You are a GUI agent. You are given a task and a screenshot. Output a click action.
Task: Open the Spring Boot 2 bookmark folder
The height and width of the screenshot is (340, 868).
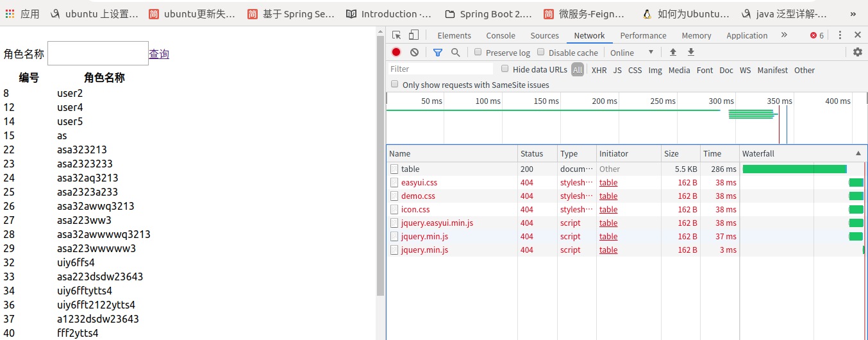[x=488, y=13]
